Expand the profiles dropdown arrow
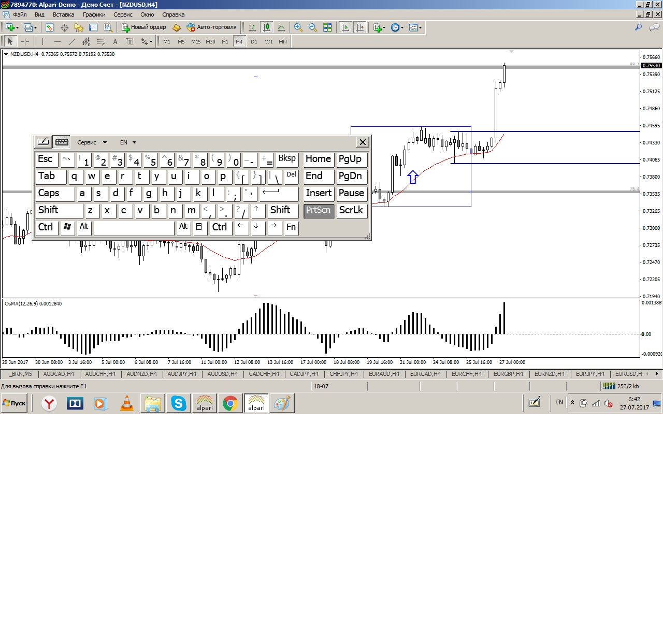This screenshot has width=663, height=644. 35,27
